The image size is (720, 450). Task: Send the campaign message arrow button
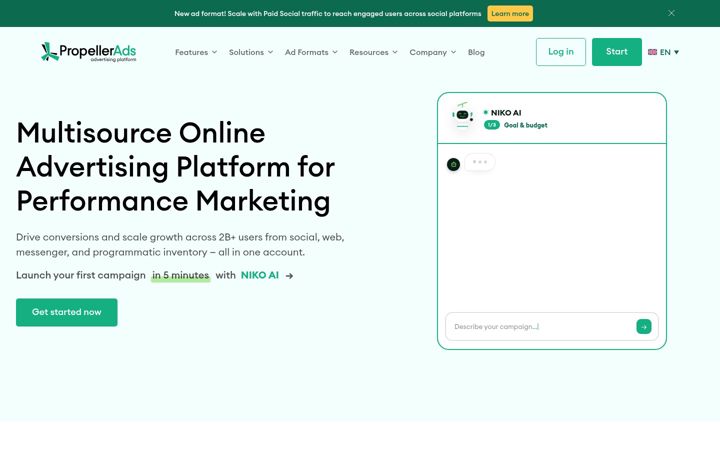644,326
